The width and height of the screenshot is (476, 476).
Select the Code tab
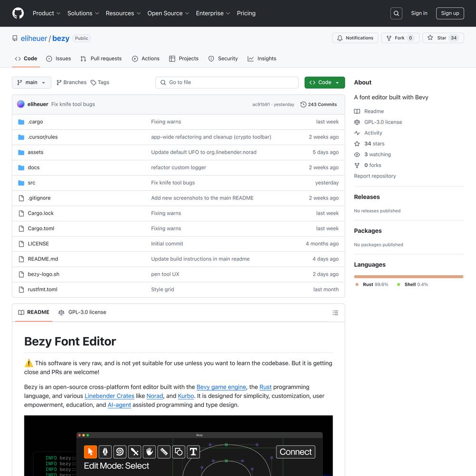(x=26, y=59)
